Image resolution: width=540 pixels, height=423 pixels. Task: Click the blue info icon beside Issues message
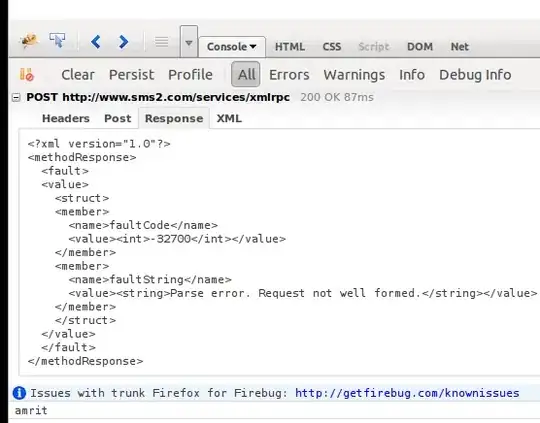19,393
